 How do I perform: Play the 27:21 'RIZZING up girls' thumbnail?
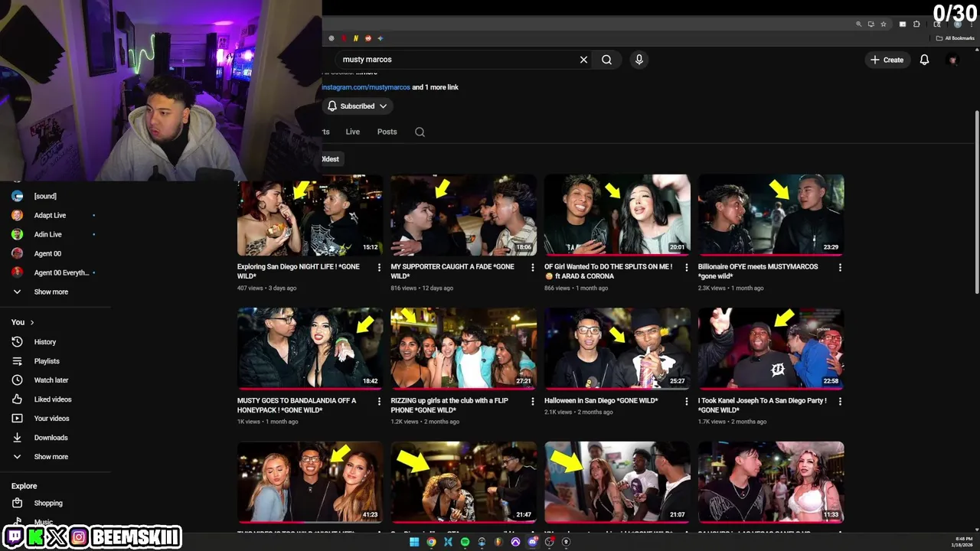(463, 348)
